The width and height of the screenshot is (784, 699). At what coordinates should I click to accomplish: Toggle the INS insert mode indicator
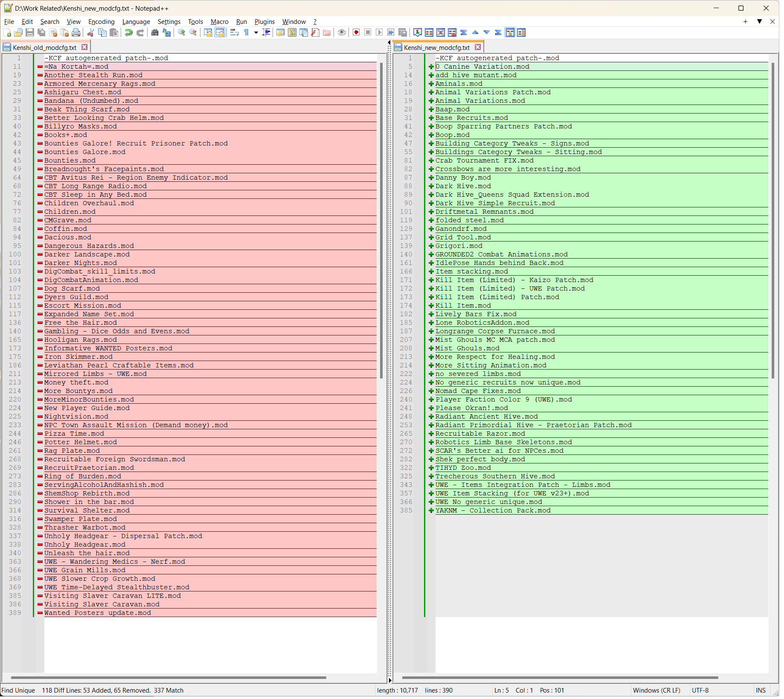761,690
